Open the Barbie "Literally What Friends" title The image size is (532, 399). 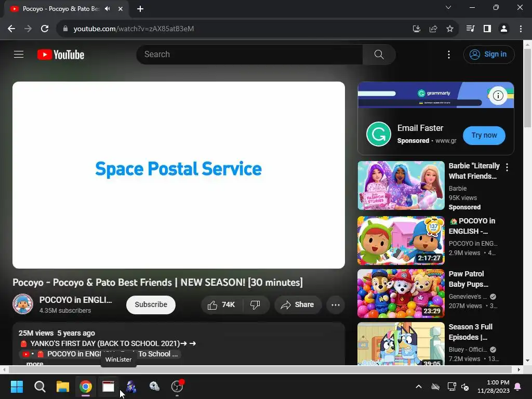click(x=474, y=171)
